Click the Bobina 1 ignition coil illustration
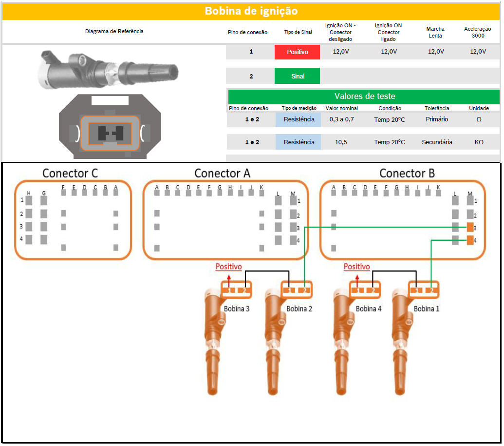This screenshot has width=504, height=446. (404, 341)
